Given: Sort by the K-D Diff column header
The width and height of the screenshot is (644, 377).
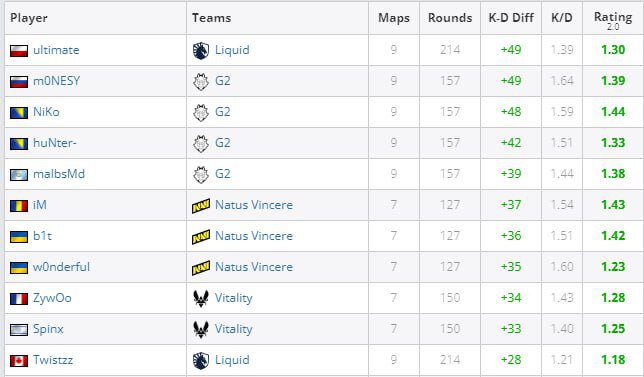Looking at the screenshot, I should coord(511,18).
